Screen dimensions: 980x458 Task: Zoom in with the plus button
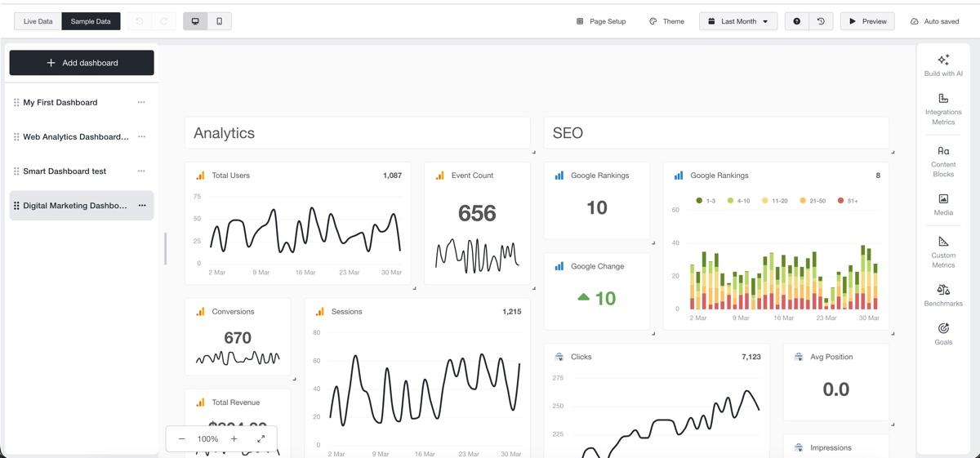[234, 438]
